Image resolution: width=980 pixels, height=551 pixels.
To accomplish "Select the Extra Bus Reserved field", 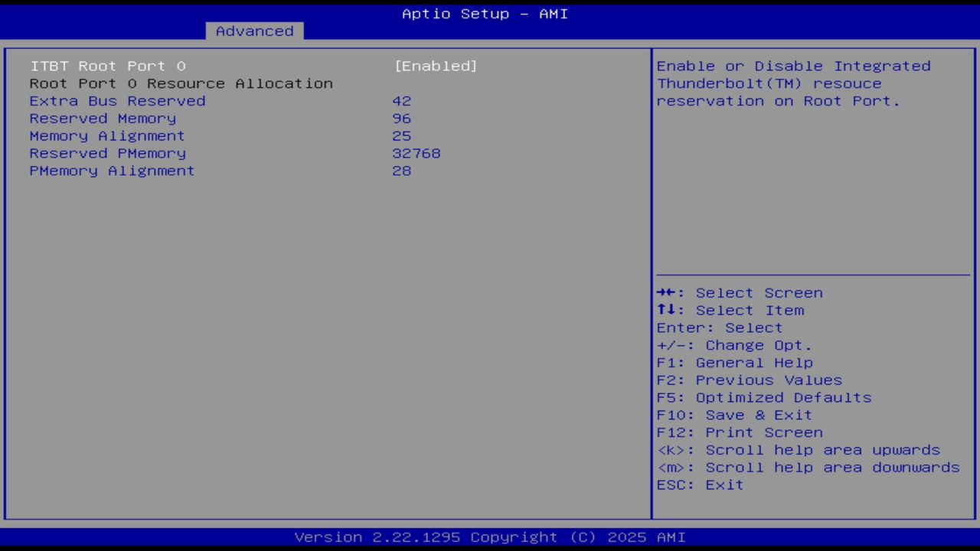I will [116, 100].
